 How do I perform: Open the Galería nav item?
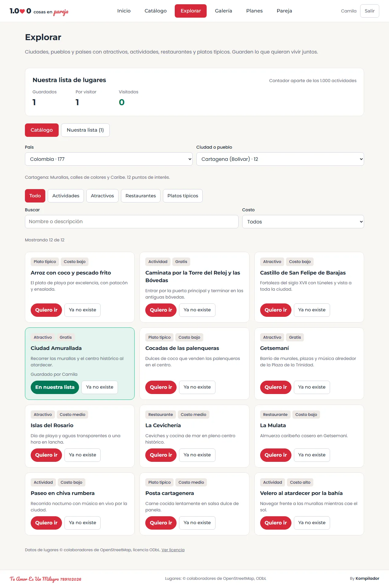coord(223,11)
